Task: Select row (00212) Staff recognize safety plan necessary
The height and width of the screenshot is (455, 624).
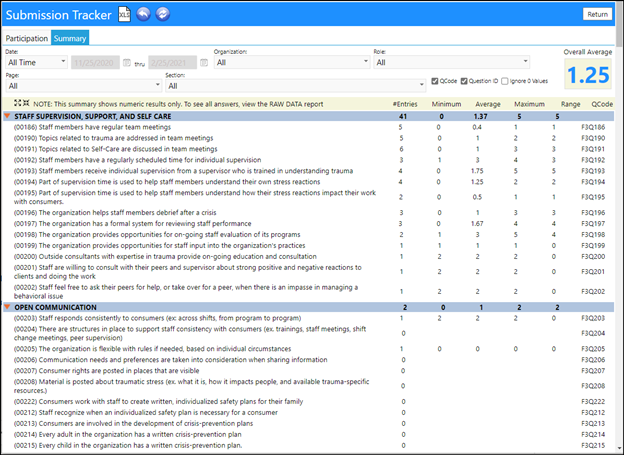Action: pos(308,412)
